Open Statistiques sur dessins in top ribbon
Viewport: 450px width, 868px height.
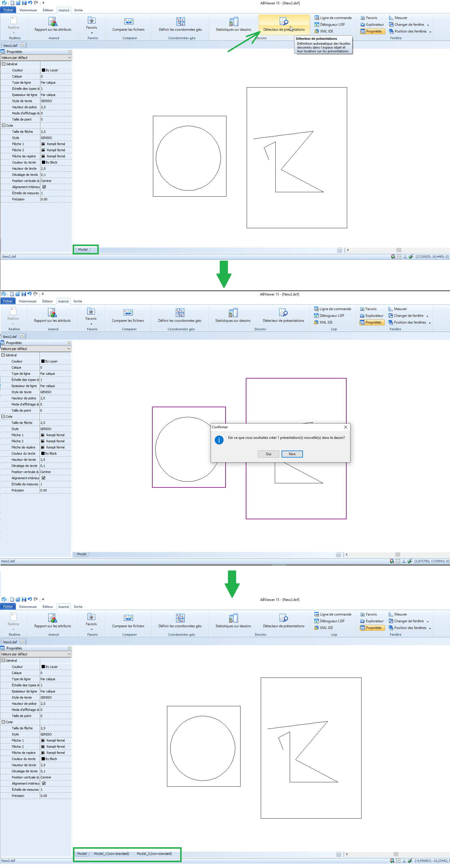233,24
